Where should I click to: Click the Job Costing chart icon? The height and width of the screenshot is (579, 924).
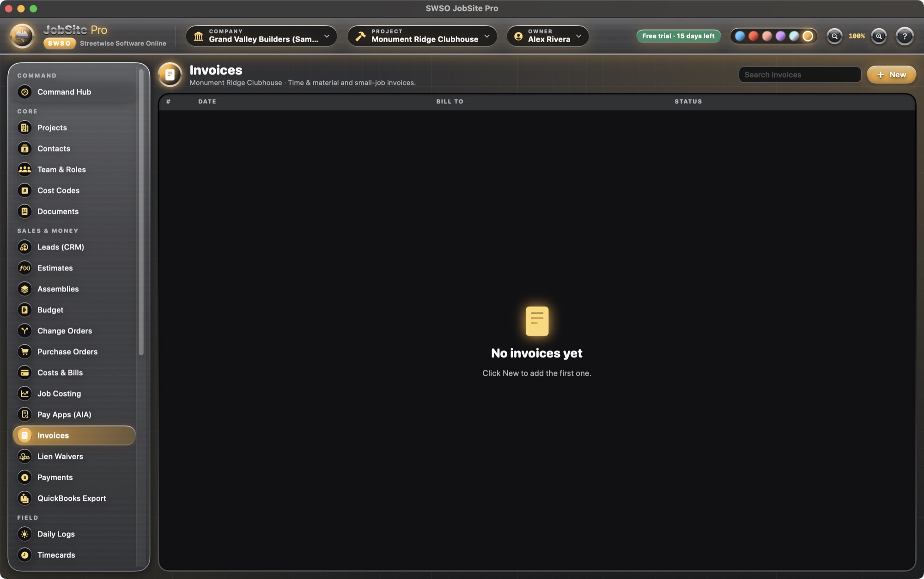(x=25, y=394)
